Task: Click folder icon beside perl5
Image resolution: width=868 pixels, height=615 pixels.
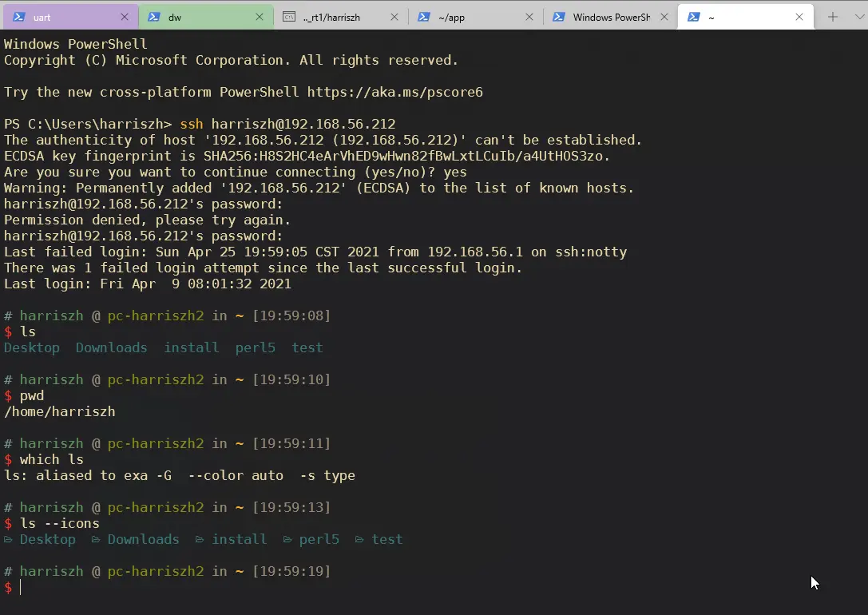Action: coord(287,540)
